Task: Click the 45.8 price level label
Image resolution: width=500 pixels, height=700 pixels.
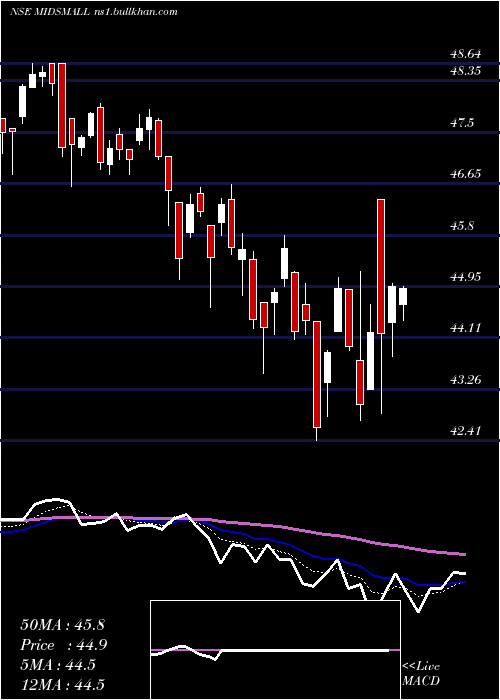Action: (462, 225)
